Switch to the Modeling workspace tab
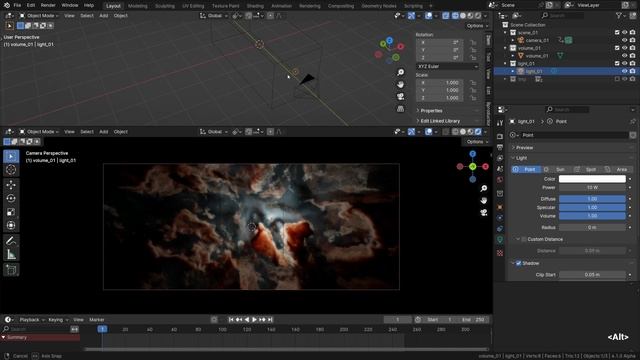 pyautogui.click(x=138, y=6)
